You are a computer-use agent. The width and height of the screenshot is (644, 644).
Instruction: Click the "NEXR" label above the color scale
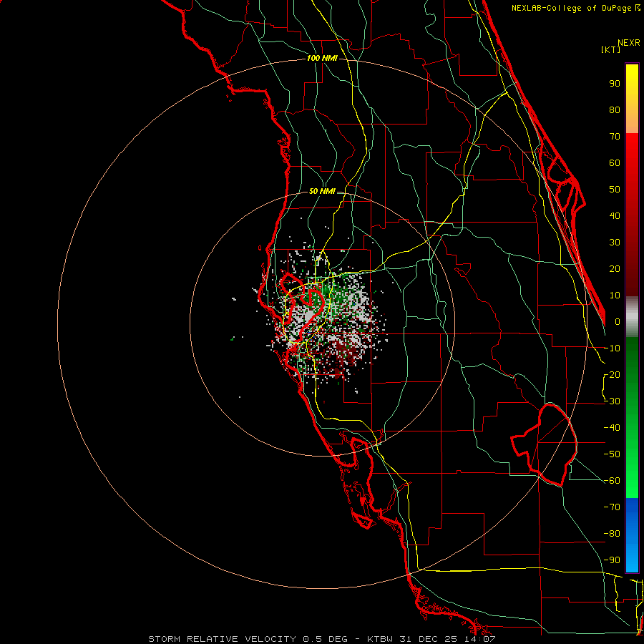[x=629, y=43]
